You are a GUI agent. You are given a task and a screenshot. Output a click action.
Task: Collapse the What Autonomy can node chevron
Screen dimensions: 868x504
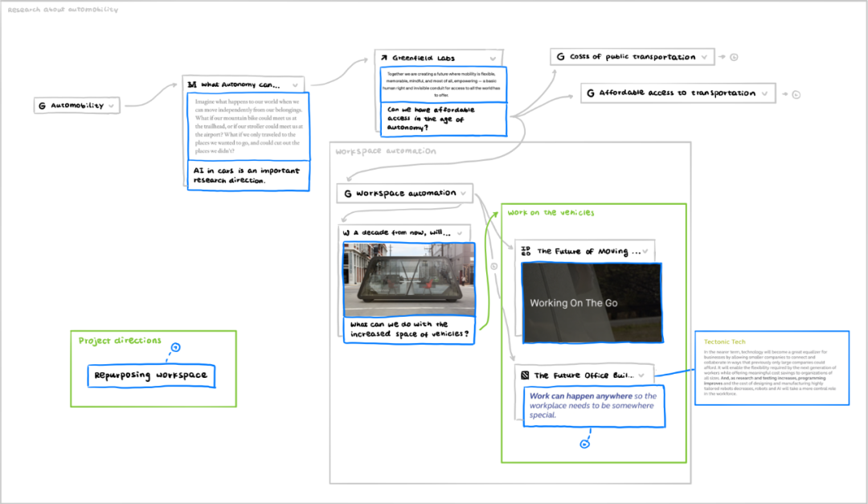(295, 85)
